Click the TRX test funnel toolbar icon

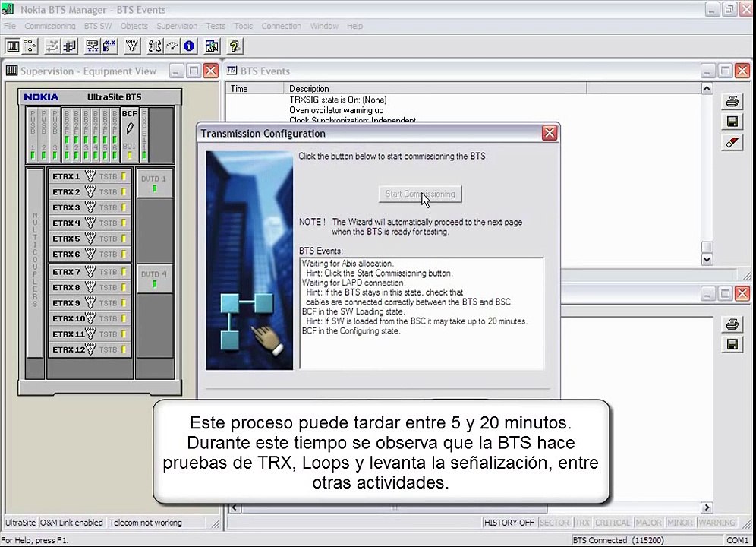[x=132, y=46]
